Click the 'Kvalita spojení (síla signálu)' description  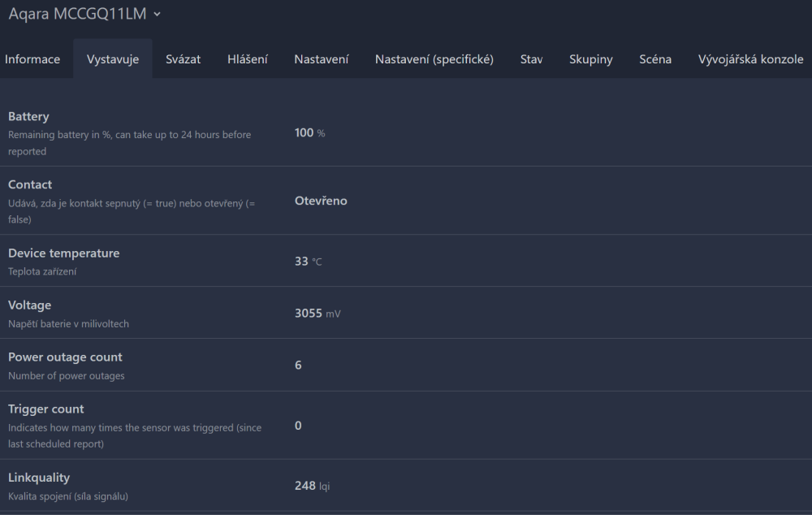(68, 496)
